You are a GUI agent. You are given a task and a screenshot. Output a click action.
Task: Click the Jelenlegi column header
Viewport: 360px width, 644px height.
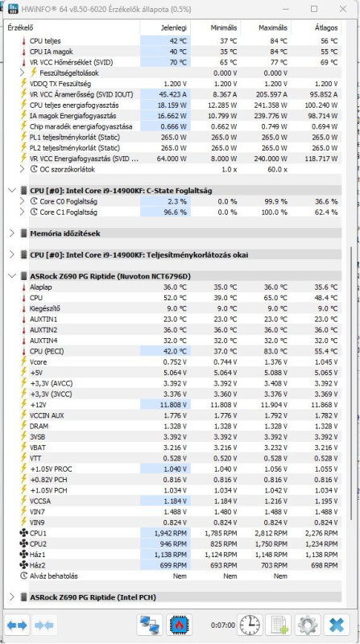[x=165, y=28]
